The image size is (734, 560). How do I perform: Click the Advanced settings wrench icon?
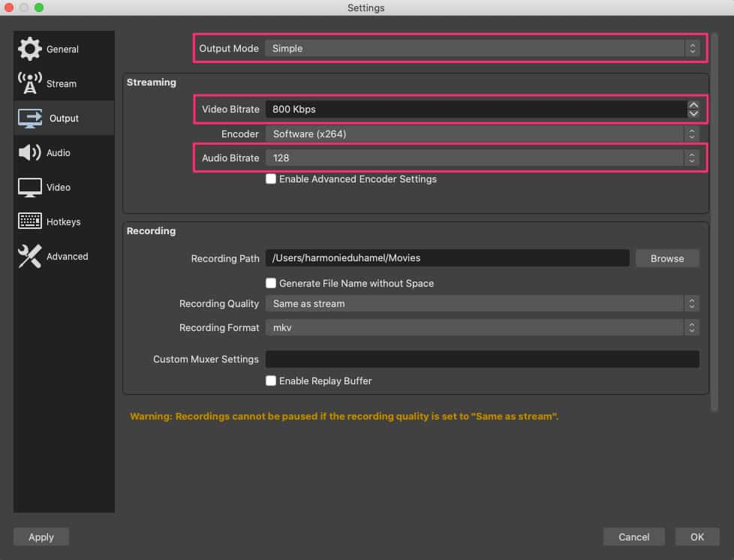click(29, 256)
